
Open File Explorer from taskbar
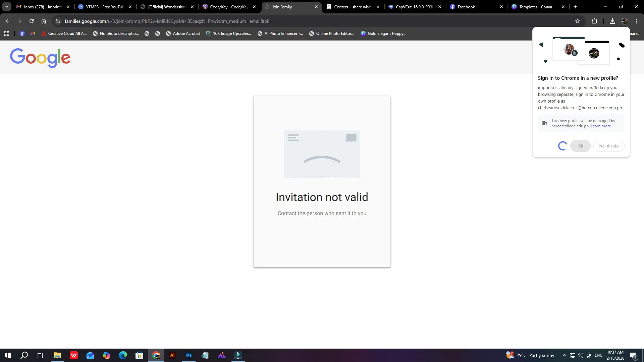(x=57, y=355)
